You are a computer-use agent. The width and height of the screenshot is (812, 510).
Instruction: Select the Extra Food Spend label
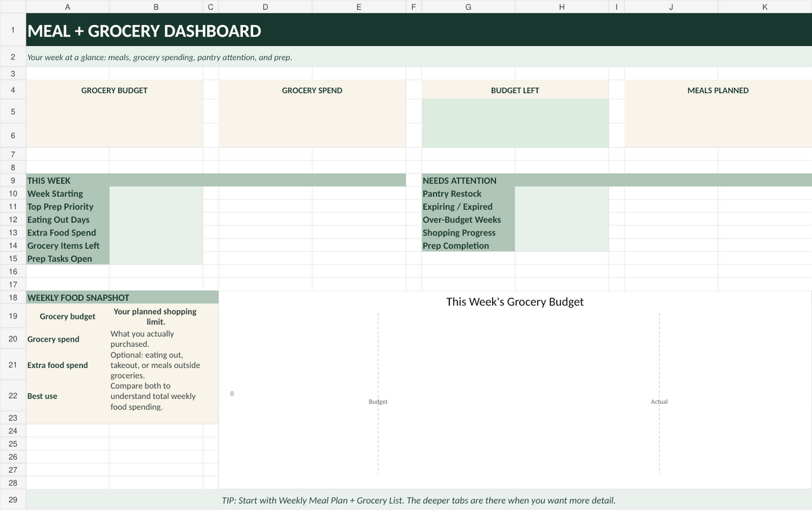coord(68,232)
